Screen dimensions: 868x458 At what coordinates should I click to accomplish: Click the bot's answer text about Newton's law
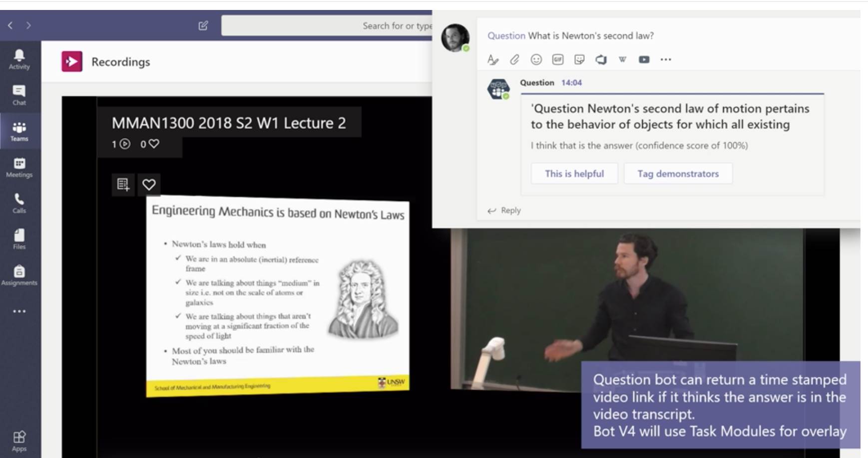[x=670, y=116]
